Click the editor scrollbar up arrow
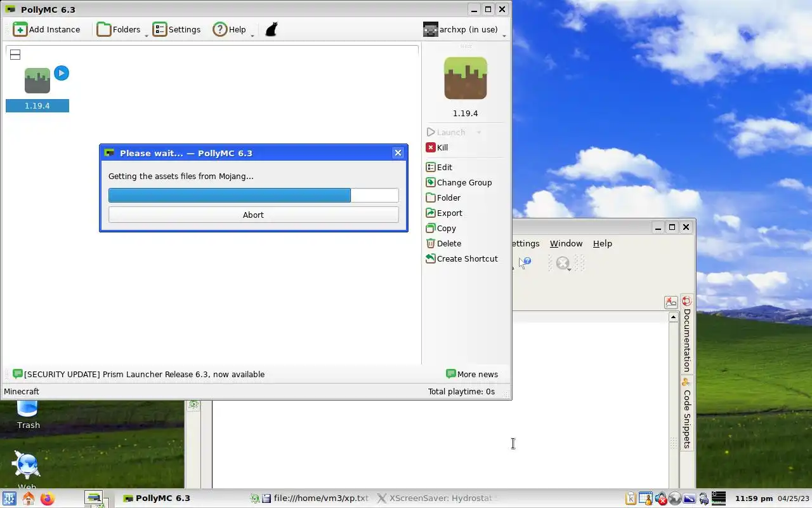 674,317
